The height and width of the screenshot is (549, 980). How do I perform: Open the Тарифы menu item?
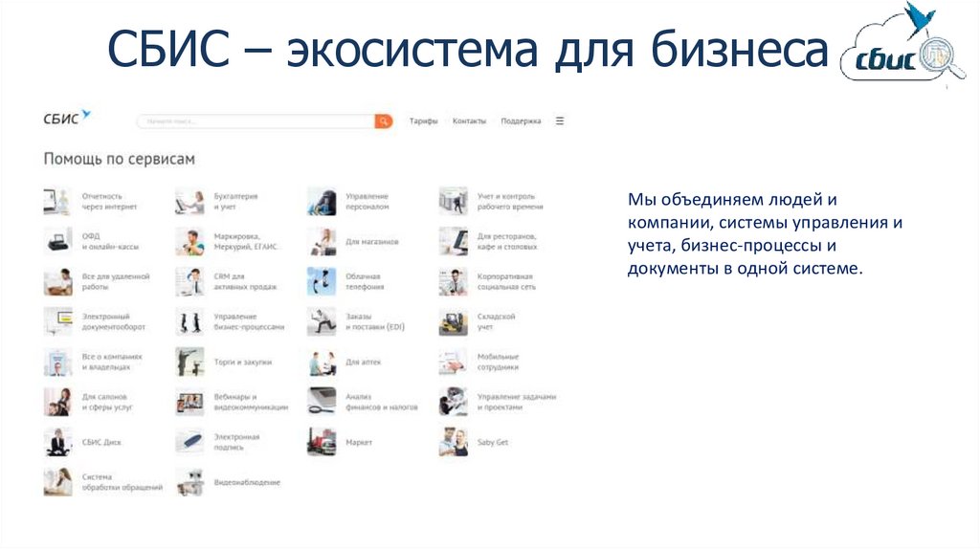pos(423,121)
